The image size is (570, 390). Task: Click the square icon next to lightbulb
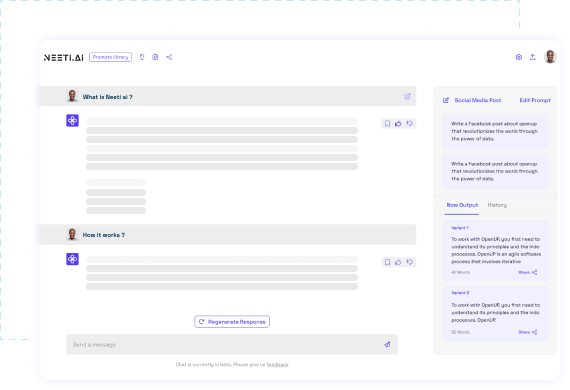click(155, 57)
